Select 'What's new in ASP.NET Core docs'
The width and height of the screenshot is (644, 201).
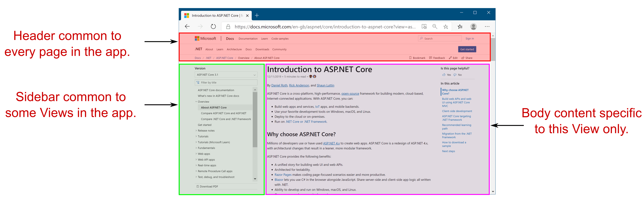(218, 96)
